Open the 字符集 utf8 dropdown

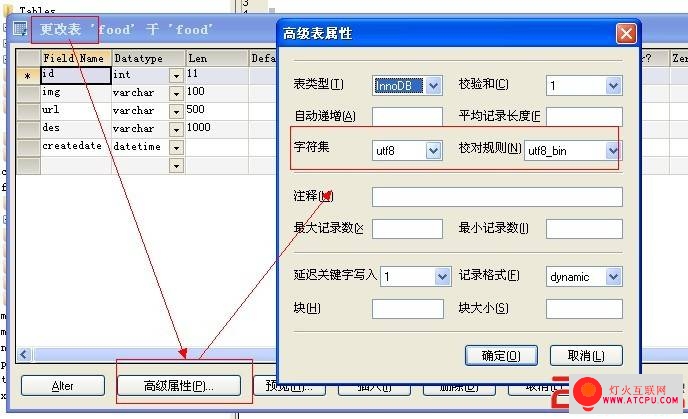coord(434,151)
